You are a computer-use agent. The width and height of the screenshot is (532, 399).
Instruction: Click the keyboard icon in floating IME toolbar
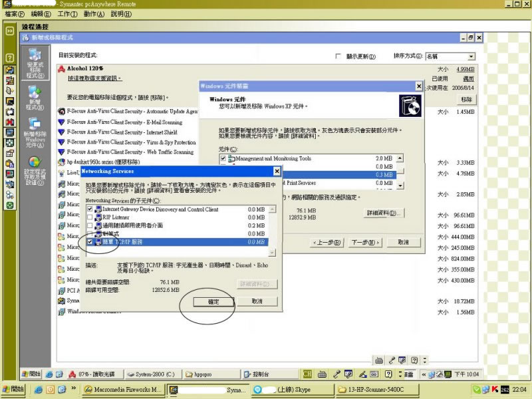[379, 360]
